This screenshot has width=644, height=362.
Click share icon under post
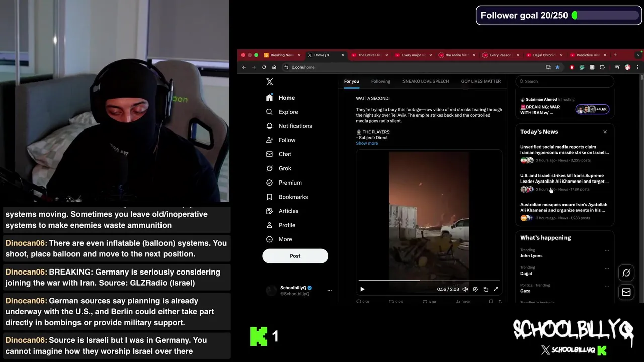coord(500,302)
